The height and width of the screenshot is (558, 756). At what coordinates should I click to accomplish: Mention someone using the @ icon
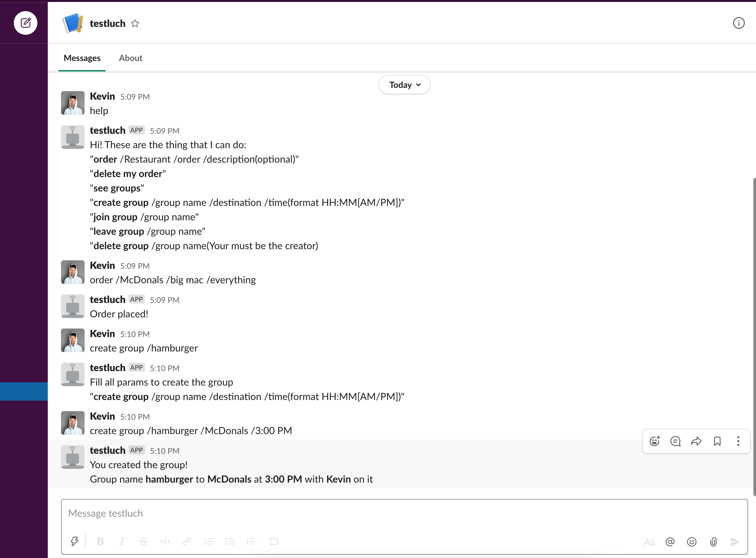click(670, 542)
